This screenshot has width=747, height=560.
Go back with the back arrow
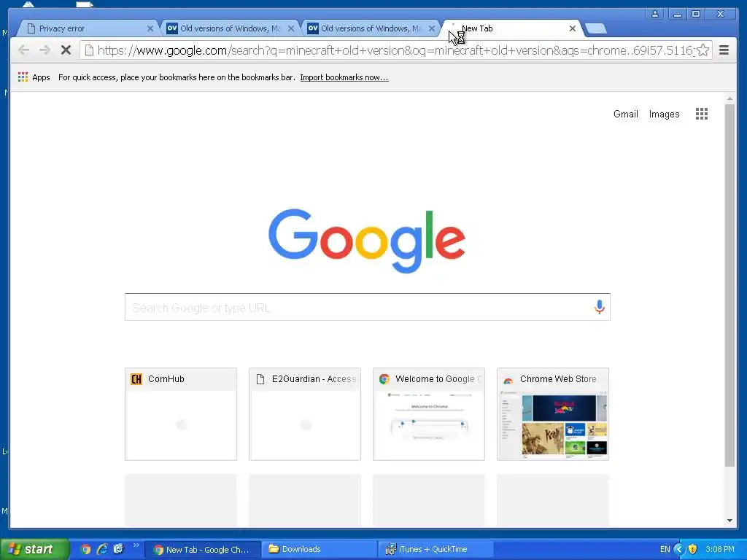[23, 50]
